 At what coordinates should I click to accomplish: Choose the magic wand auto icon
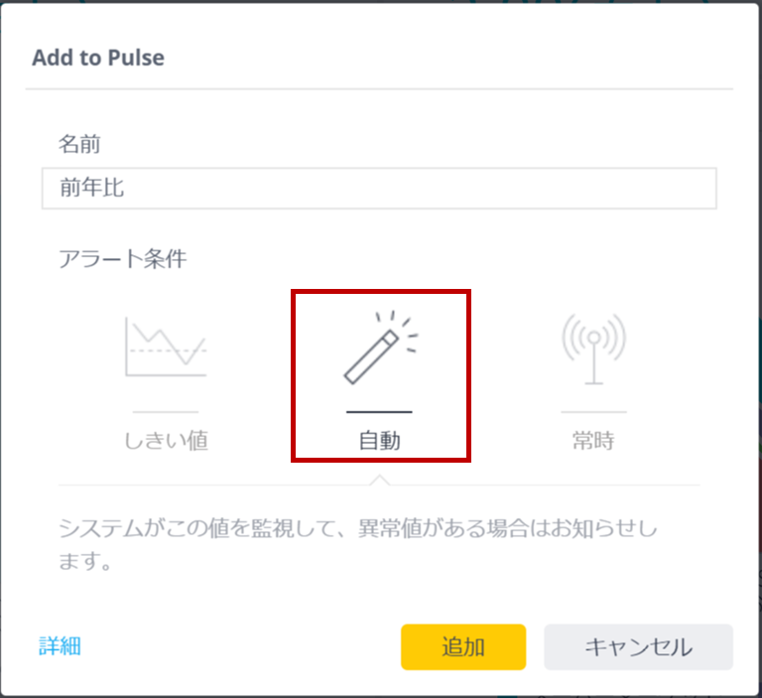tap(381, 347)
